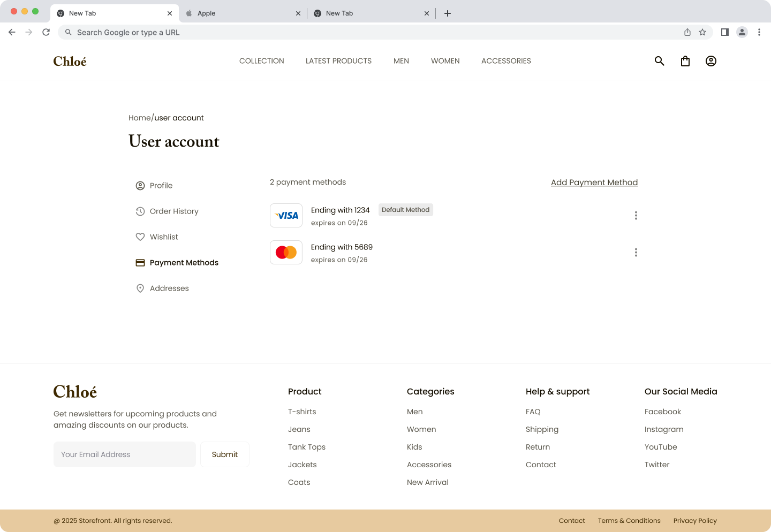Screen dimensions: 771x532
Task: Open options menu for card ending 1234
Action: 636,216
